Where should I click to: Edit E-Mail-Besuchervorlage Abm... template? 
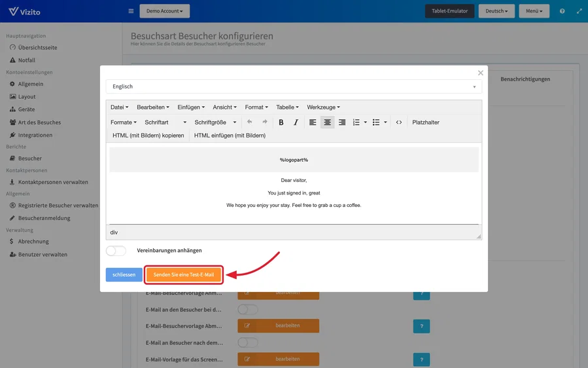coord(279,325)
